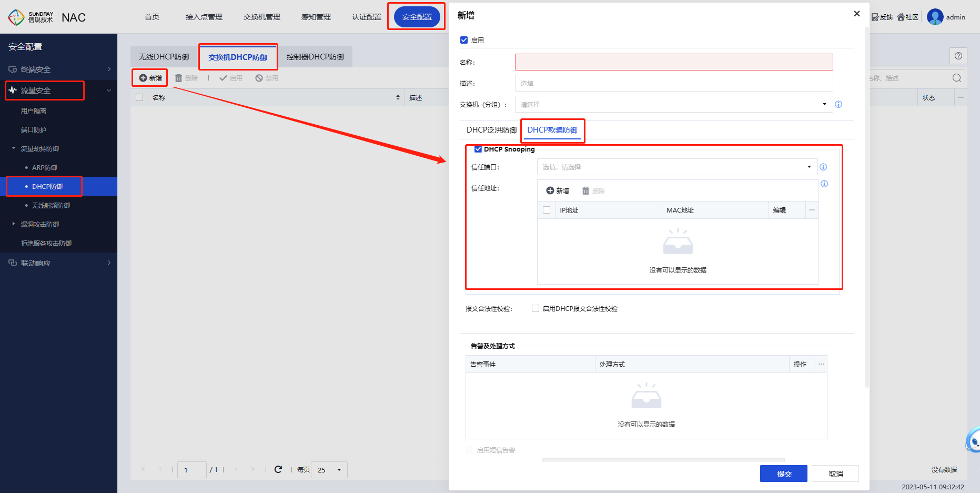Collapse the 流量安全 sidebar section

109,90
